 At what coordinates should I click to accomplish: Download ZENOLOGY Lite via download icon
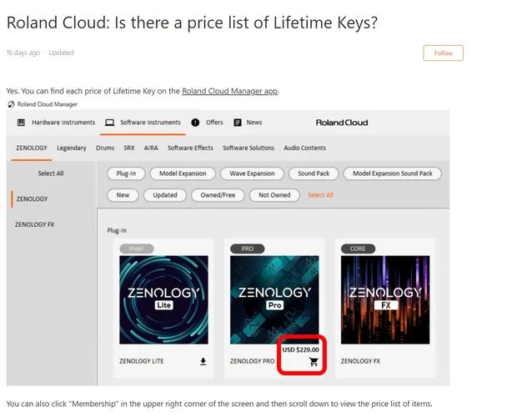tap(203, 362)
